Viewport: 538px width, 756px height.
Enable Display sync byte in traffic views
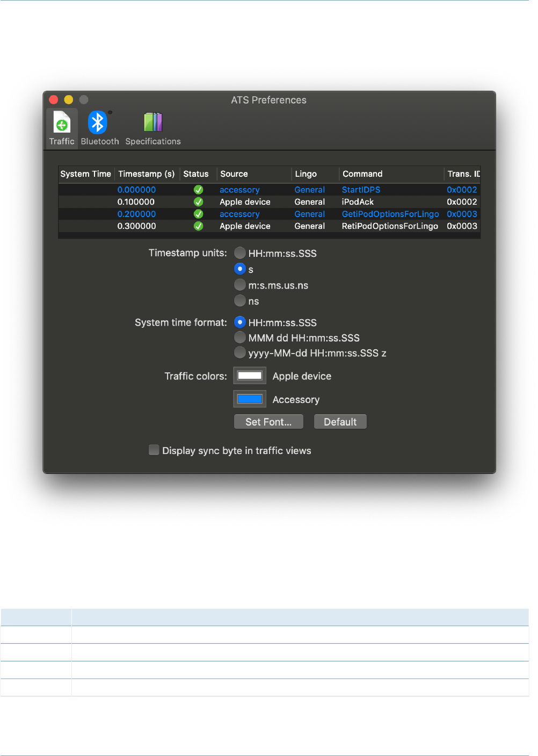[x=154, y=450]
